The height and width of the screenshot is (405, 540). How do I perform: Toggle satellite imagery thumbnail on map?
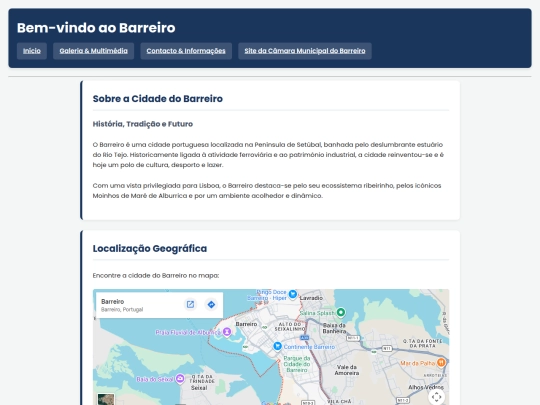(106, 399)
